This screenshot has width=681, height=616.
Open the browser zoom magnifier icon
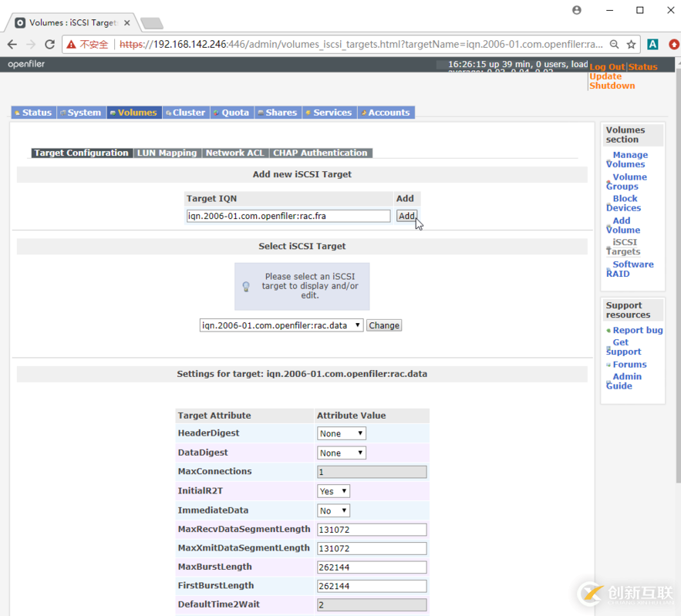(614, 45)
